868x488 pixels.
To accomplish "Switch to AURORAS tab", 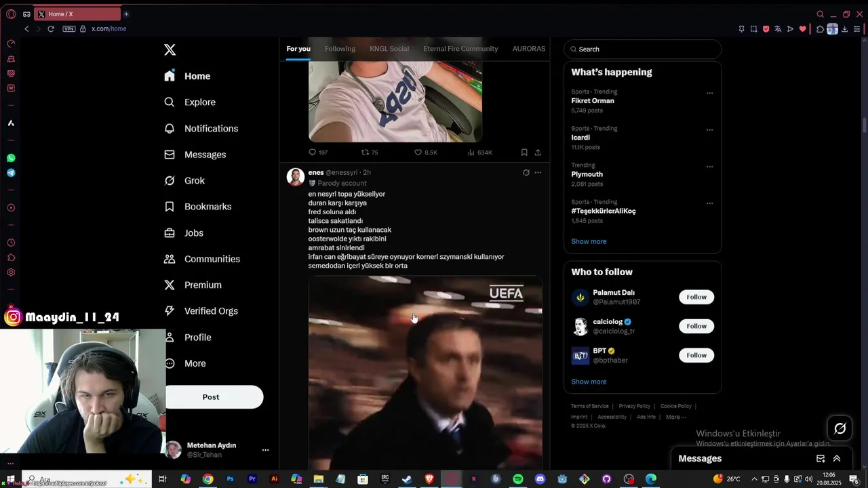I will (x=529, y=49).
